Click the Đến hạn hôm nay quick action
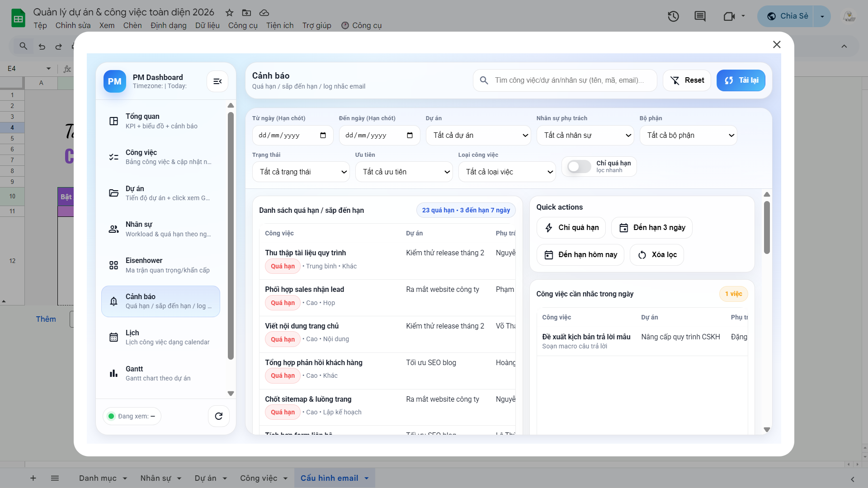Screen dimensions: 868x488 (x=580, y=255)
